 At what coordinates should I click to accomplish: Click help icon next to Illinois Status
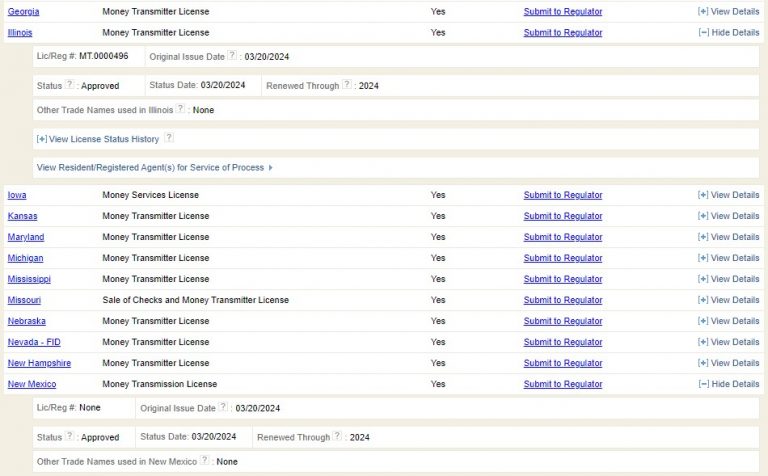(x=70, y=86)
